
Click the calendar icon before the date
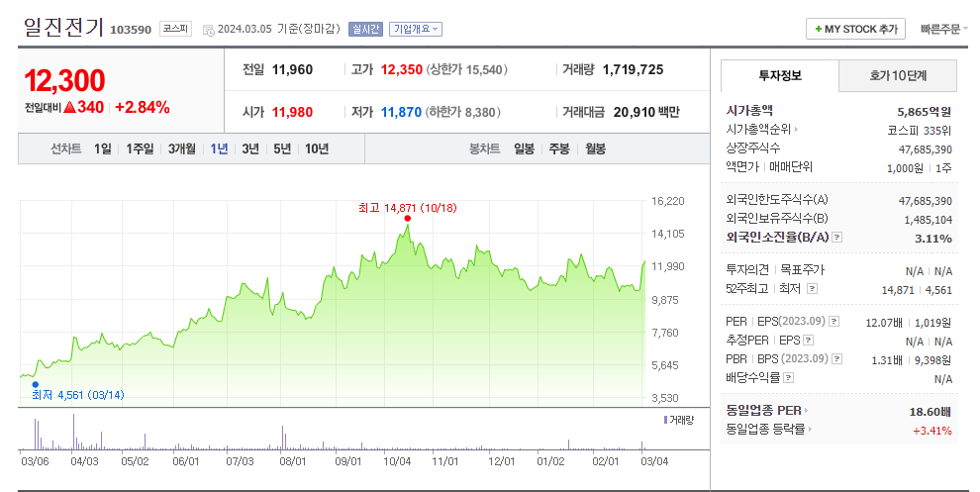[x=208, y=30]
